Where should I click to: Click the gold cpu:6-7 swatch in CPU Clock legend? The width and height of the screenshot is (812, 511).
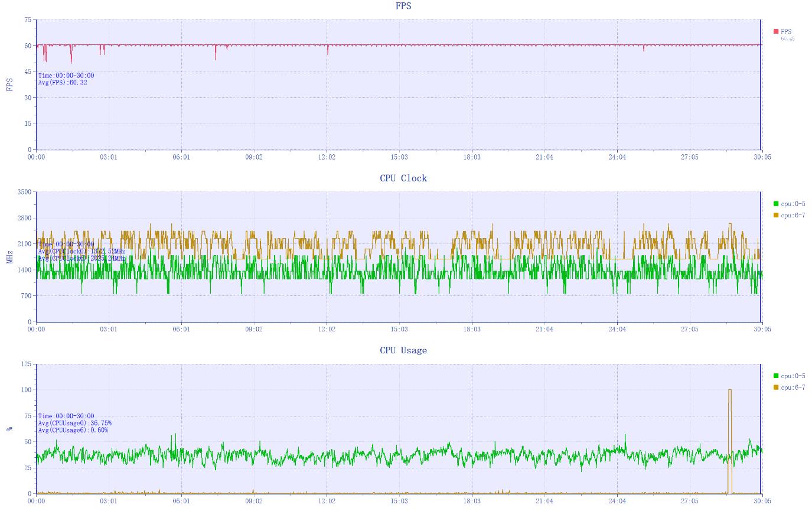(x=776, y=215)
